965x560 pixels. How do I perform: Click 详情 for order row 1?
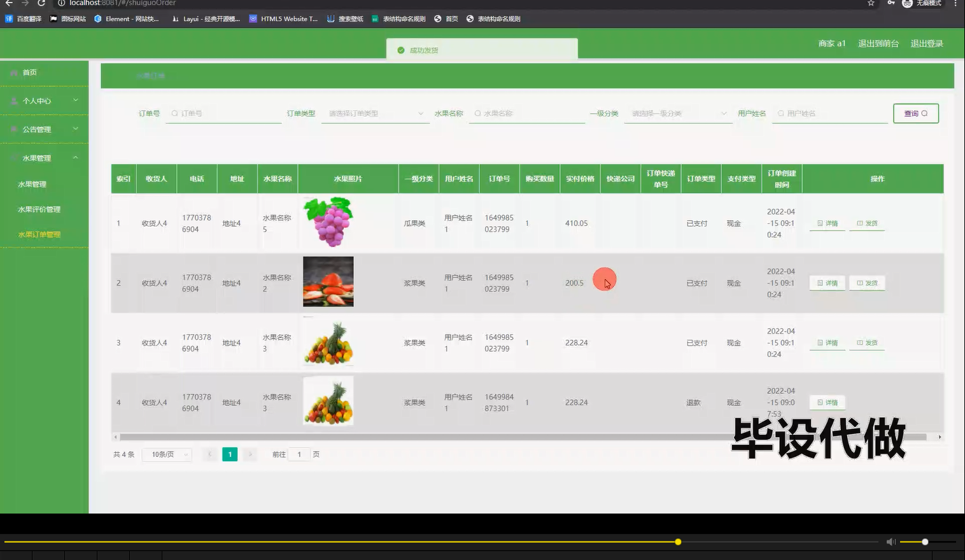(828, 223)
